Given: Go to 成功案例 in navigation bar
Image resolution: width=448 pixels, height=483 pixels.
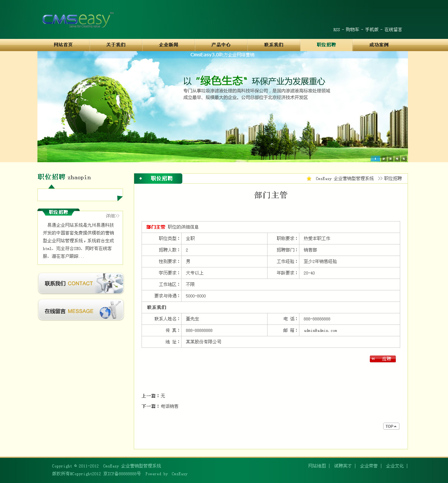Looking at the screenshot, I should [379, 45].
